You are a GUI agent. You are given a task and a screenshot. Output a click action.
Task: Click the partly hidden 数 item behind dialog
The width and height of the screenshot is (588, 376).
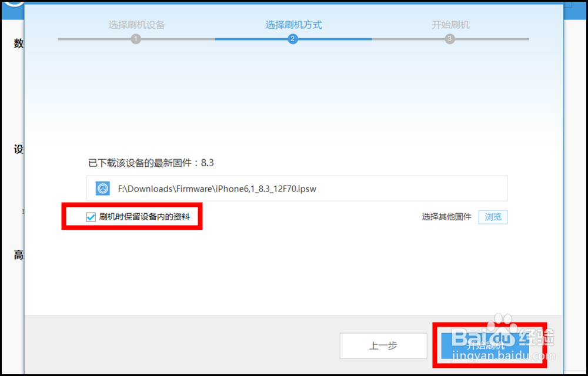coord(18,44)
